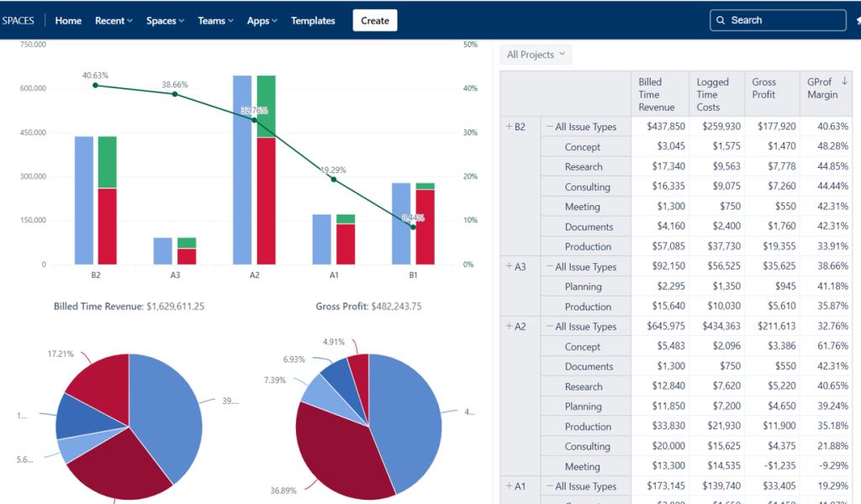Image resolution: width=861 pixels, height=504 pixels.
Task: Select A1 total cost $139,740
Action: 716,486
